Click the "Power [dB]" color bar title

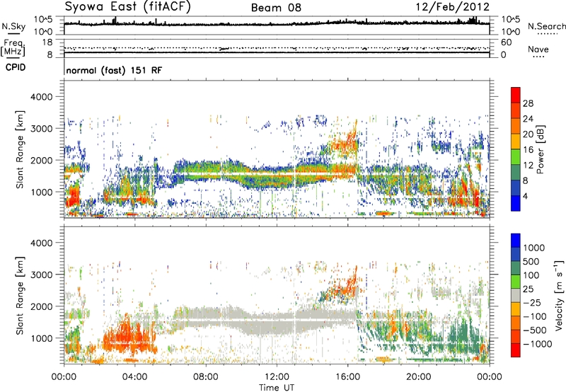[x=540, y=149]
